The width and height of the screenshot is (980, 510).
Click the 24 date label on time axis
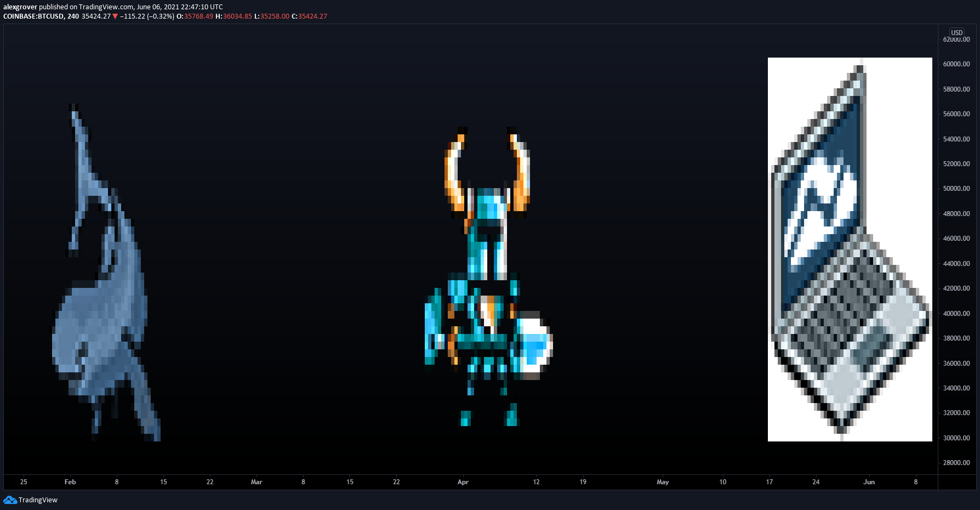point(816,482)
